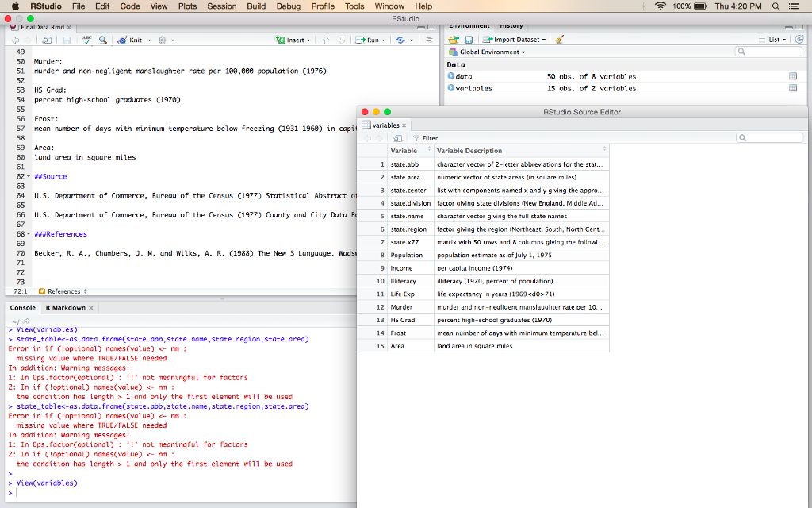Select the spell check icon in the editor toolbar
This screenshot has height=508, width=812.
(x=86, y=40)
